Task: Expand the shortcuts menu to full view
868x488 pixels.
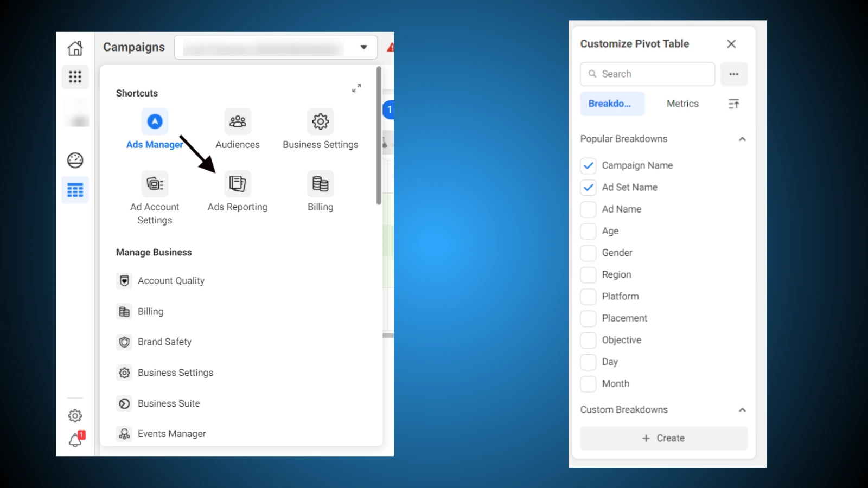Action: (x=356, y=88)
